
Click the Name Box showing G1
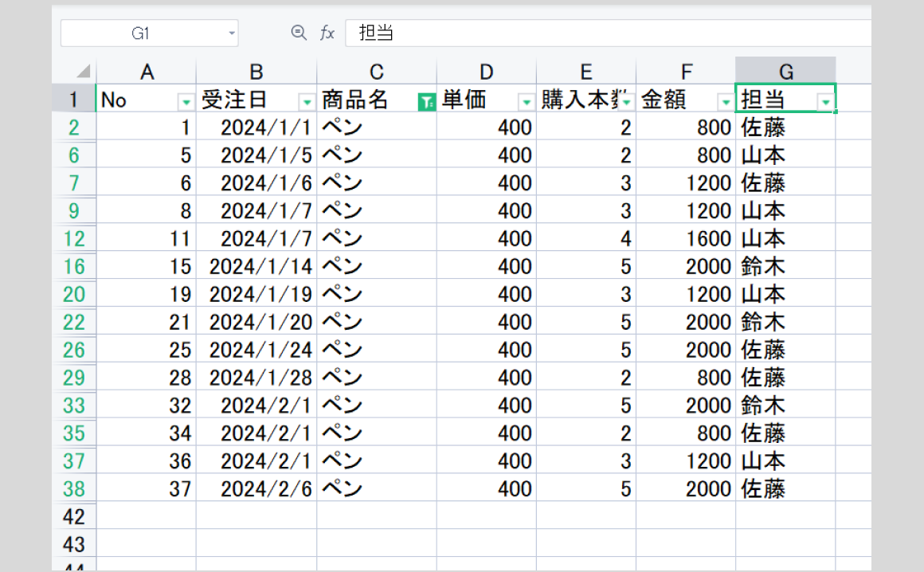pos(150,33)
